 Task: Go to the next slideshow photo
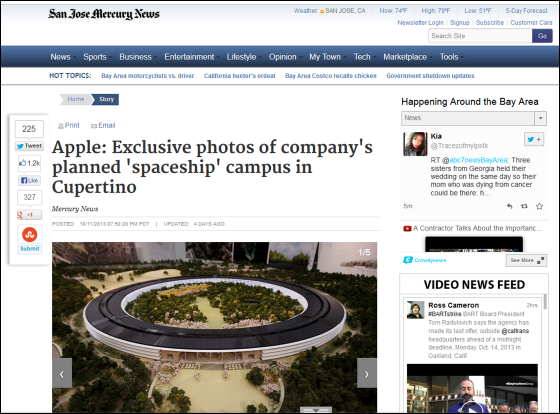pos(367,374)
